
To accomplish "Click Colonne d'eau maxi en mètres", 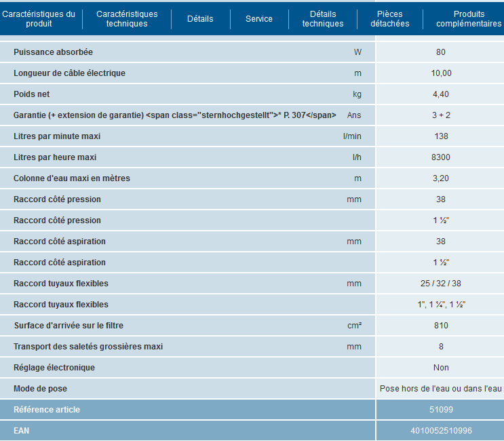I will pos(72,178).
